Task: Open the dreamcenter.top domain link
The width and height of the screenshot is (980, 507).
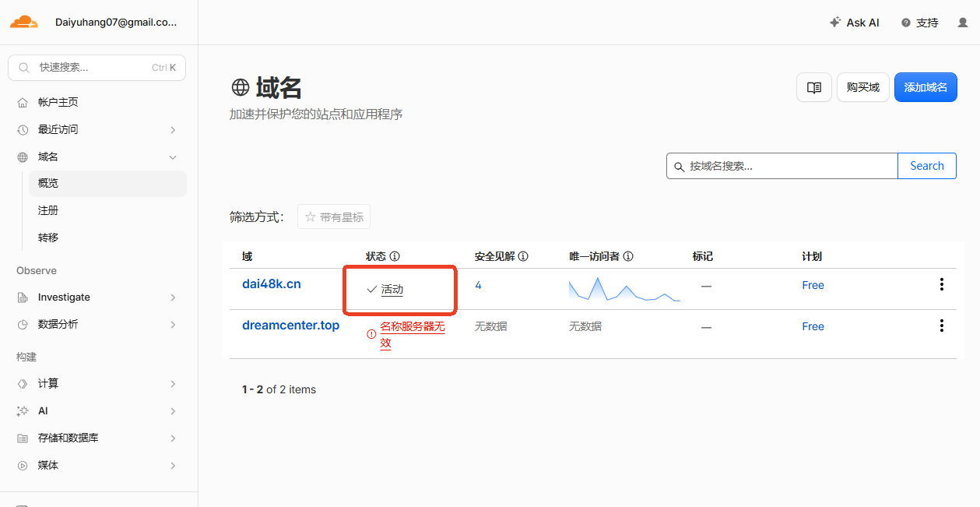Action: [290, 326]
